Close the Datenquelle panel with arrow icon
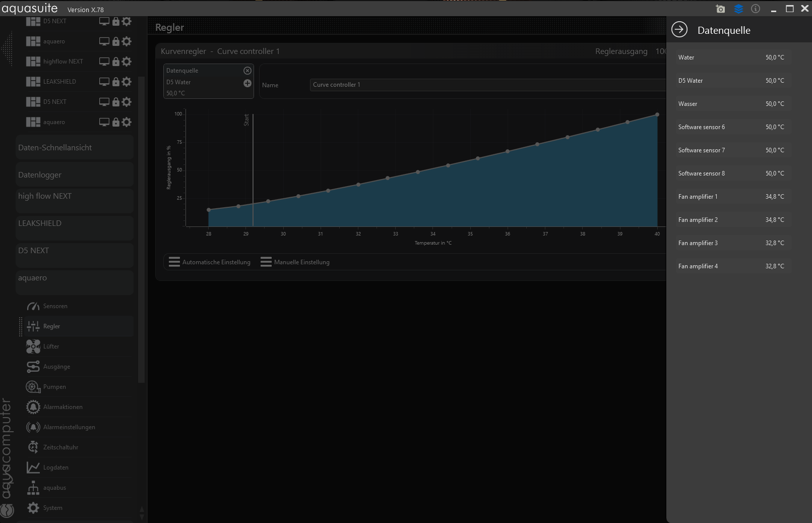The image size is (812, 523). 679,30
